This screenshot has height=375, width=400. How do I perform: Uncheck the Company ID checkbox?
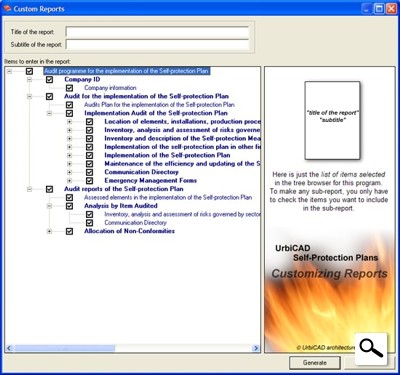pyautogui.click(x=49, y=80)
